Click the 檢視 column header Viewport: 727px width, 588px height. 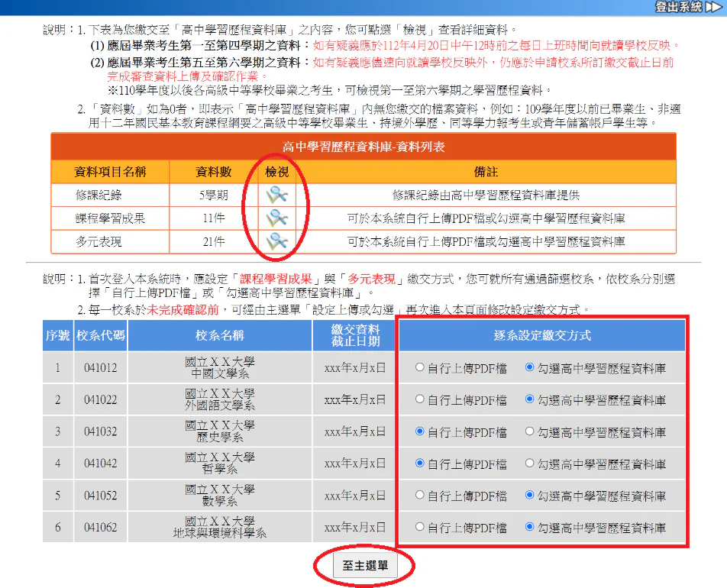[276, 172]
